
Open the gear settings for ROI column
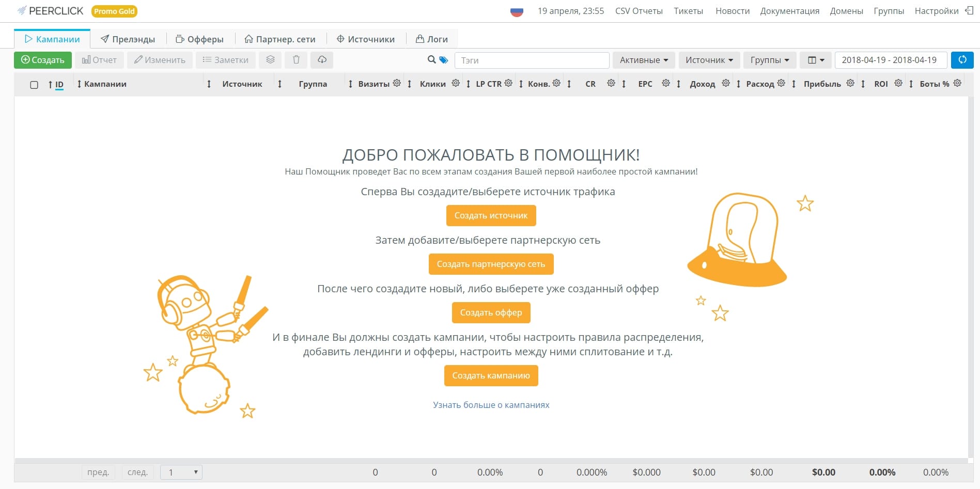898,83
